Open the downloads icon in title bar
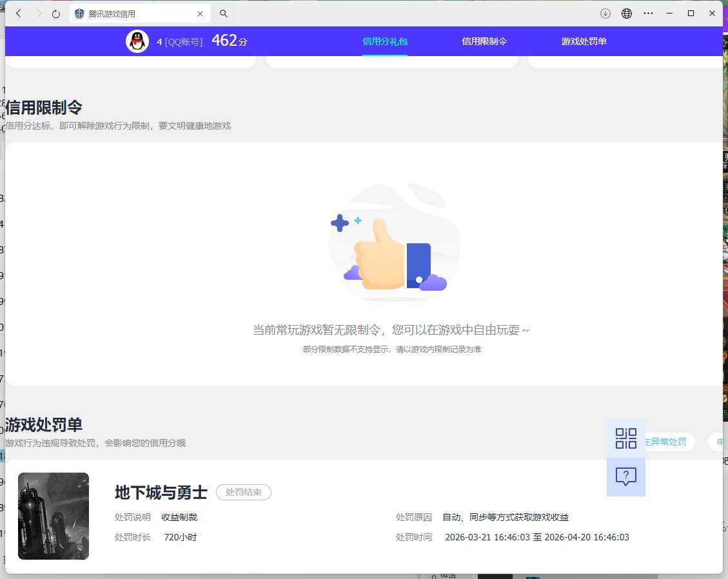Viewport: 728px width, 579px height. point(605,14)
